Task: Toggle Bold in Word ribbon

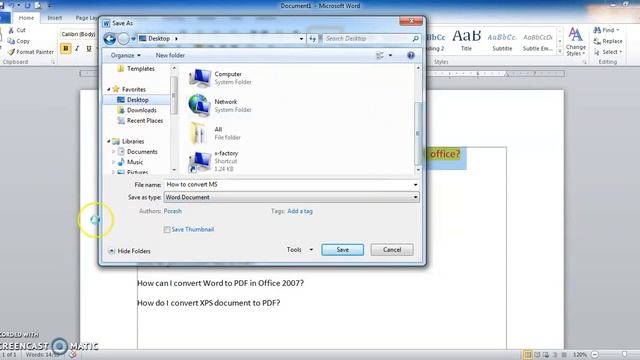Action: tap(65, 49)
